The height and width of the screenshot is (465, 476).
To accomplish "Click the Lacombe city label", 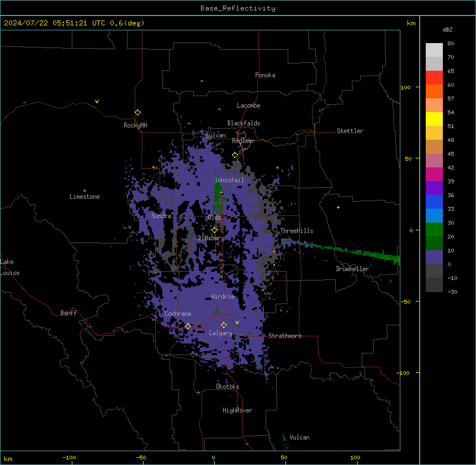I will [x=248, y=105].
